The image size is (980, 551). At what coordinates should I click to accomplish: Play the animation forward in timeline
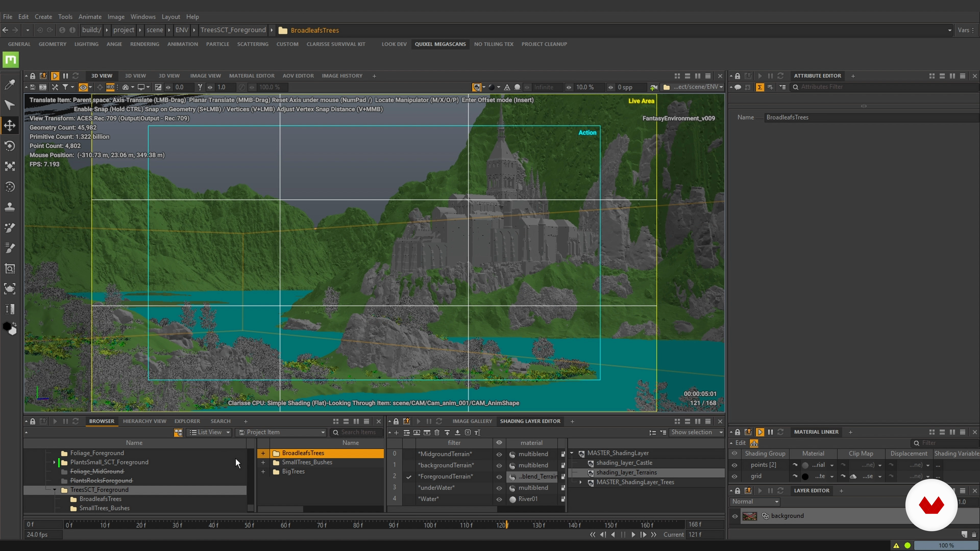click(x=633, y=535)
